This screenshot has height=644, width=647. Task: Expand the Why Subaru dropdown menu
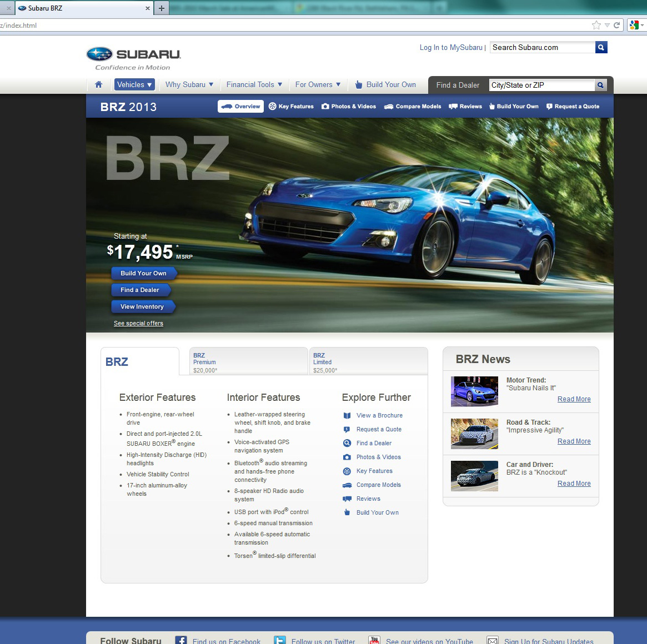point(189,84)
